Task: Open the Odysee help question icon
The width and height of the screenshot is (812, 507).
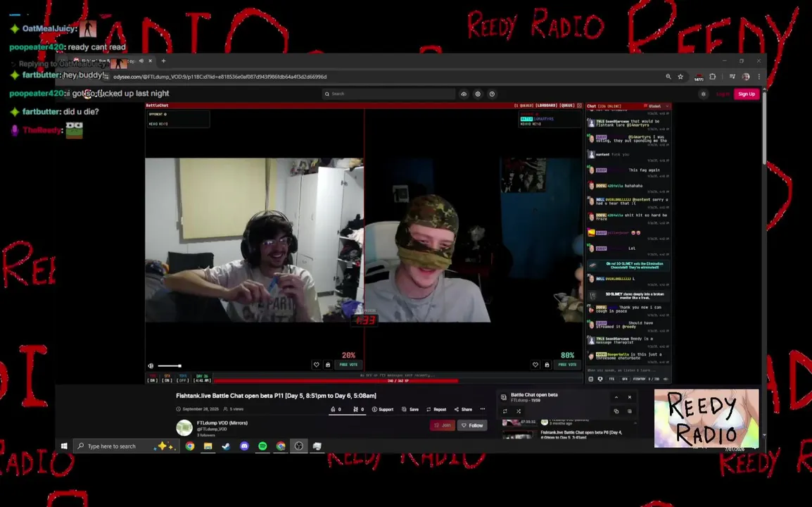Action: [492, 94]
